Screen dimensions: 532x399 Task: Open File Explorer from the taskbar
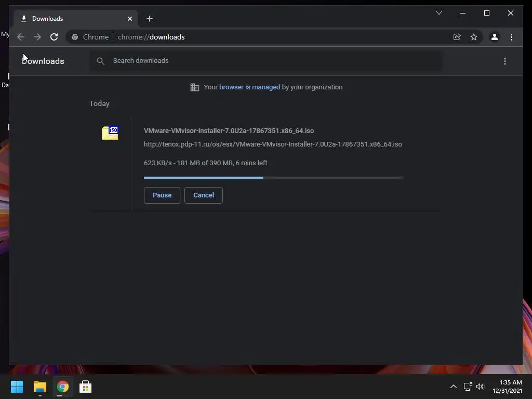(39, 387)
